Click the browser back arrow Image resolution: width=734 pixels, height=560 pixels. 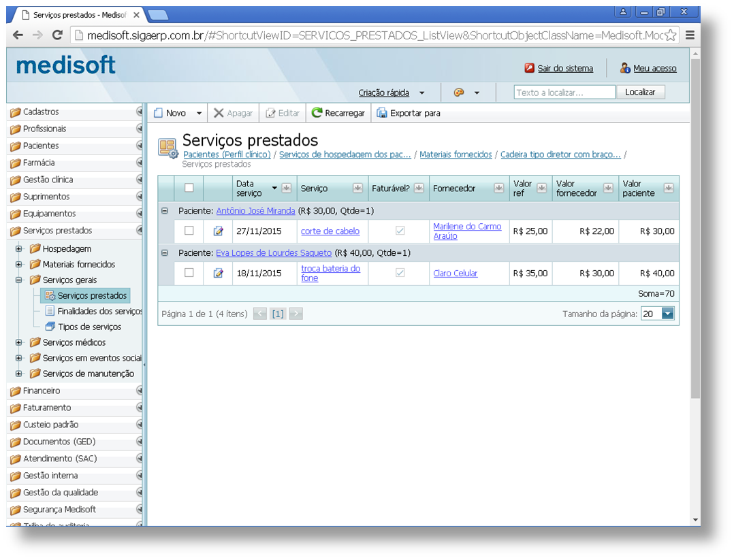tap(18, 35)
